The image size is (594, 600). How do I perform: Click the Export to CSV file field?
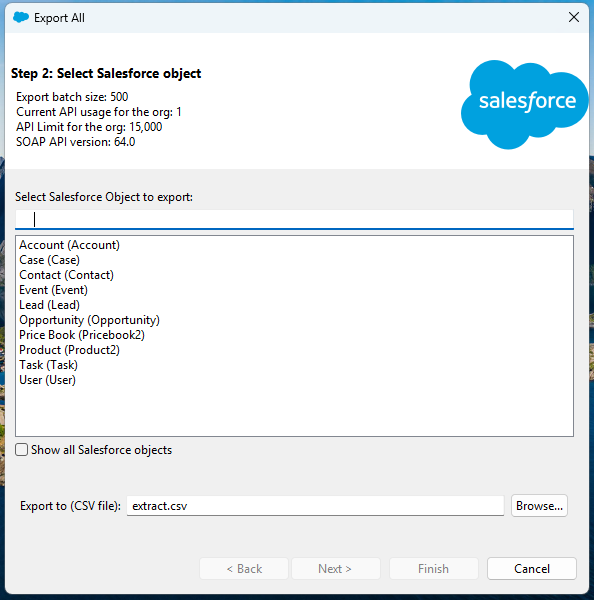[315, 506]
